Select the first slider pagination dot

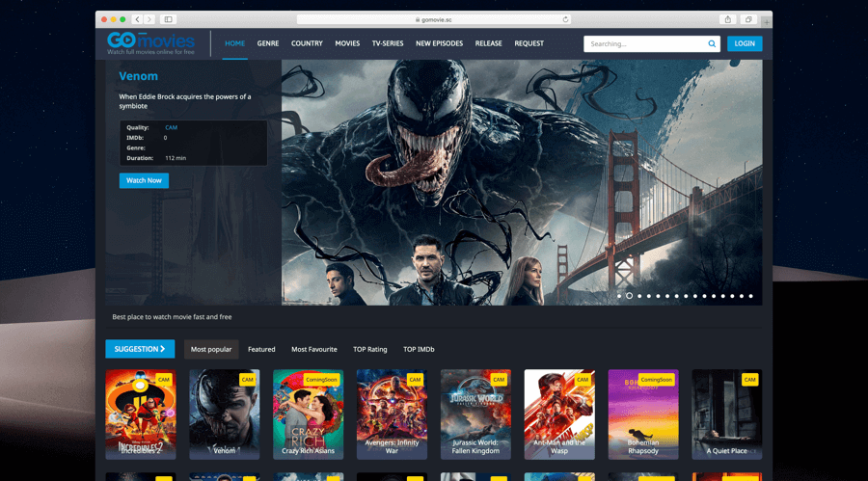[x=619, y=296]
